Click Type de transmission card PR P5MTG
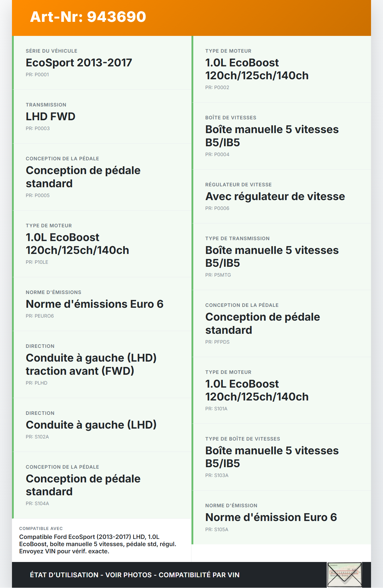Screen dimensions: 383x588 tap(282, 257)
